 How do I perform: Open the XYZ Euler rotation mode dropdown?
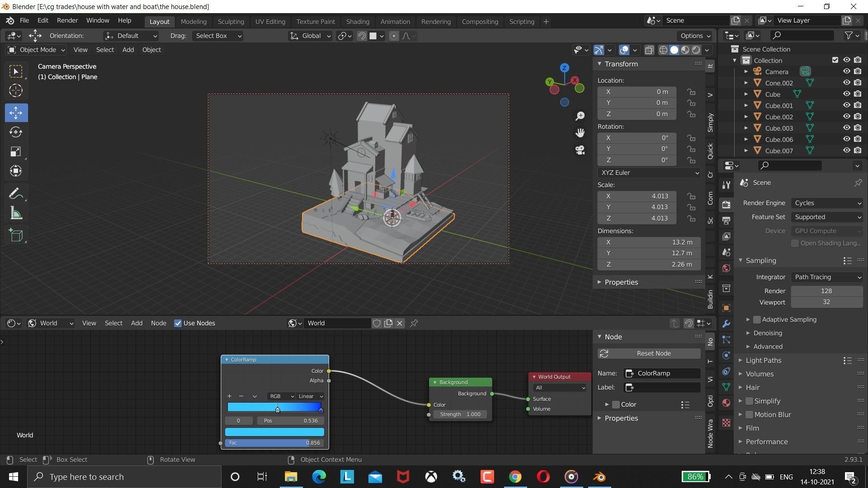(649, 173)
